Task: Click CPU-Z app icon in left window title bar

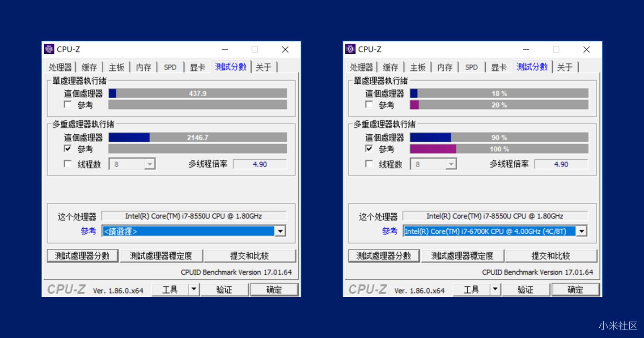Action: click(49, 49)
